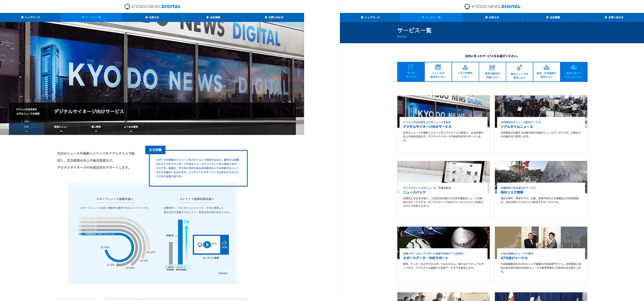Select the line chart 業界の動向を把握したい icon
This screenshot has height=301, width=644.
coord(492,67)
